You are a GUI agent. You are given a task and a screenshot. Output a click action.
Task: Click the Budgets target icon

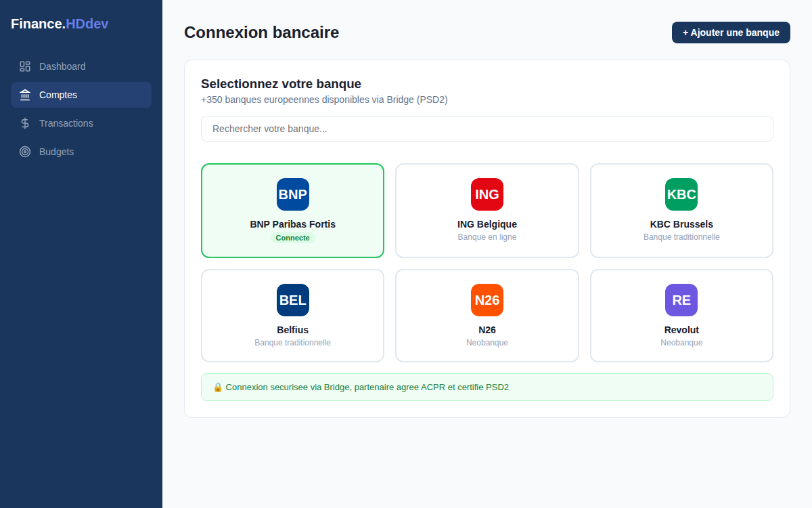[x=25, y=152]
